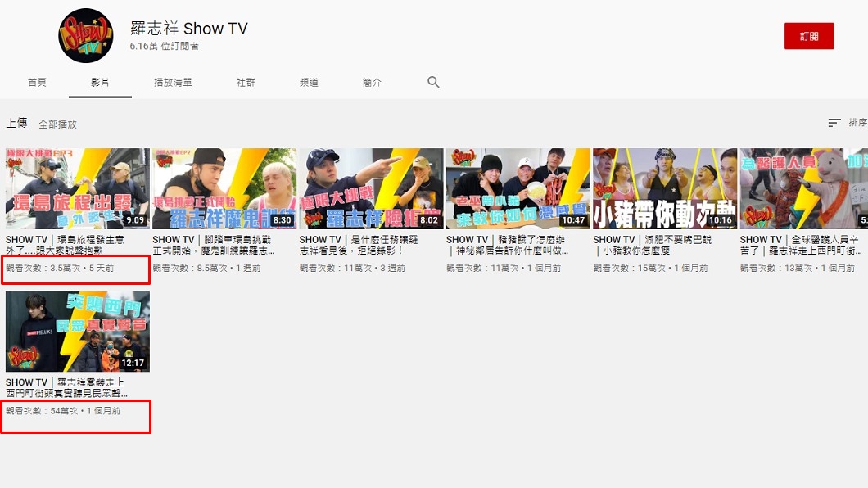Image resolution: width=868 pixels, height=488 pixels.
Task: Click the 9:09 duration badge
Action: [135, 220]
